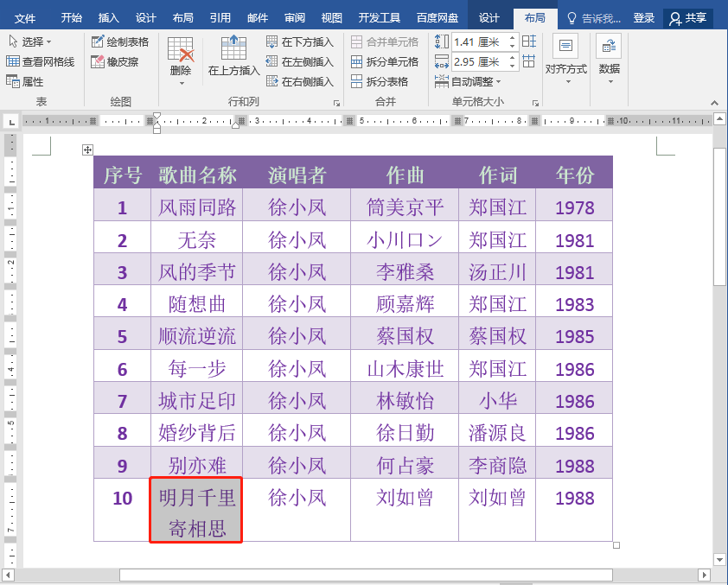Click the 明月千里寄相思 table cell
This screenshot has width=728, height=585.
[196, 511]
